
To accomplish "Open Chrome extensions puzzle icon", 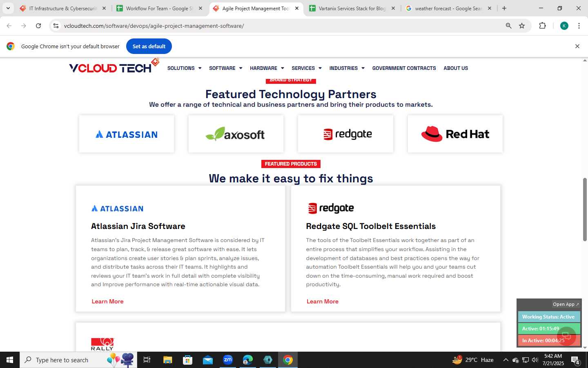I will coord(542,26).
